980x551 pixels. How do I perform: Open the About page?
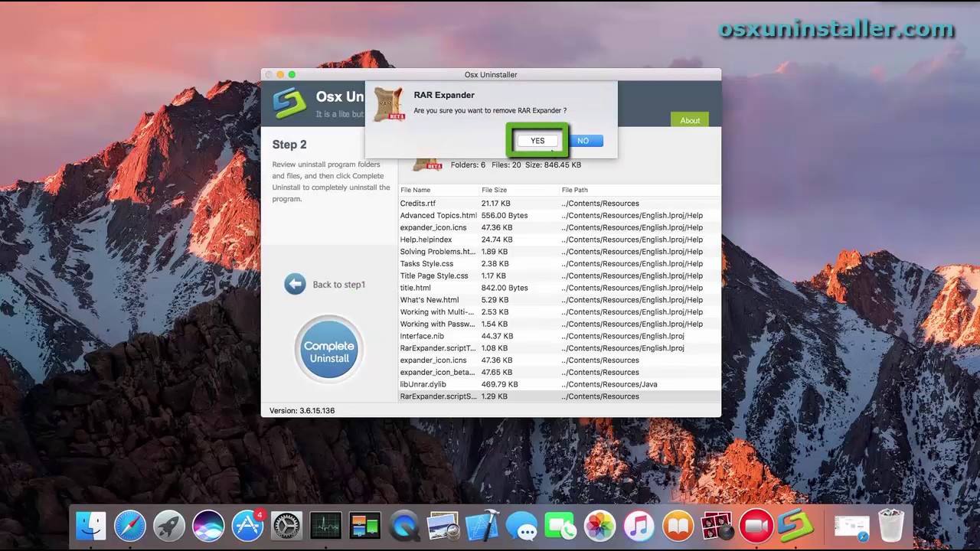[x=690, y=120]
